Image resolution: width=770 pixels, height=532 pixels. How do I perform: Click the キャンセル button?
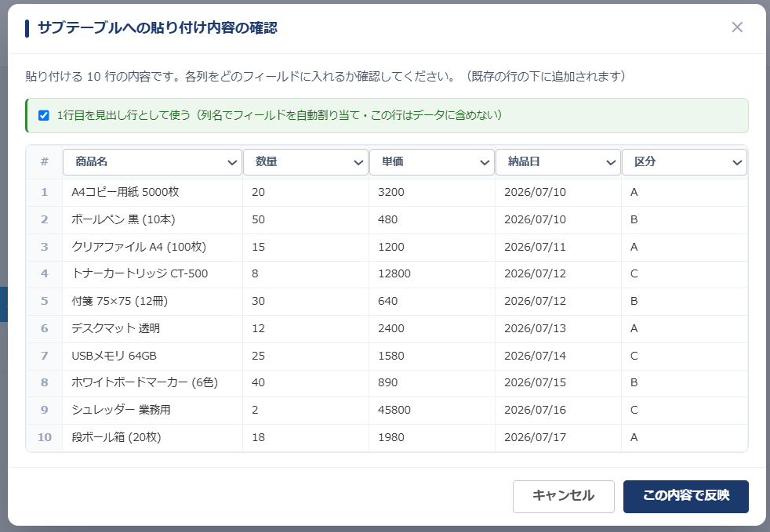click(x=563, y=496)
